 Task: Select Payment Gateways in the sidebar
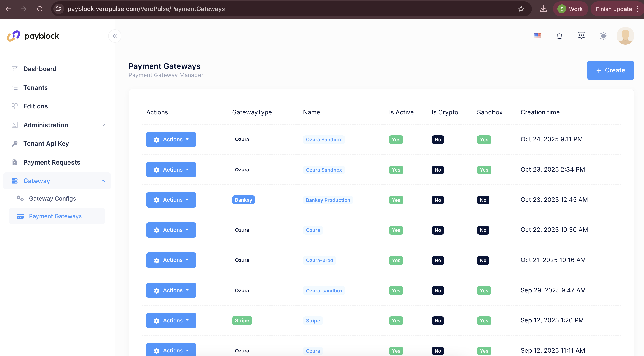55,216
